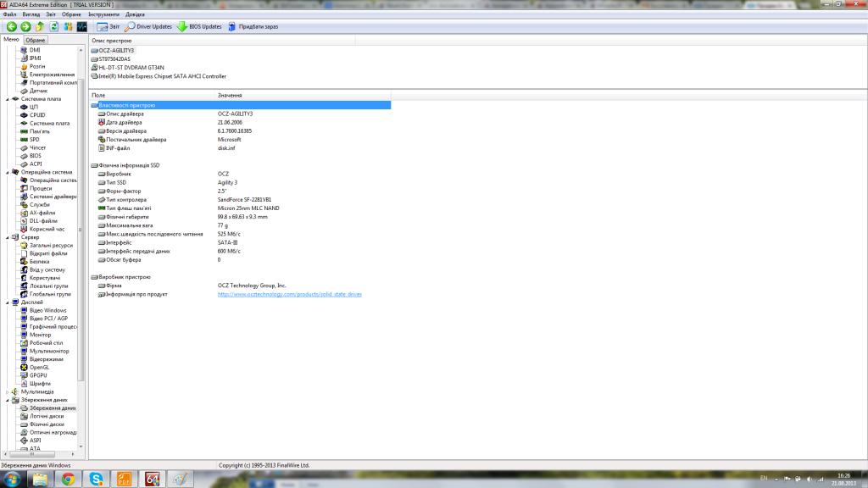Screen dimensions: 868x488
Task: Click the green Forward arrow toolbar icon
Action: [25, 26]
